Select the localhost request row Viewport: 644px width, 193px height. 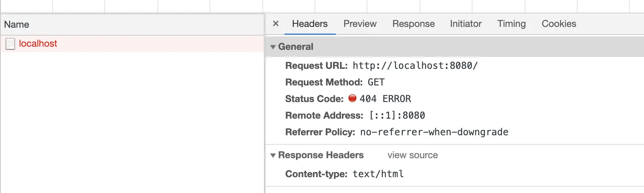pos(132,44)
